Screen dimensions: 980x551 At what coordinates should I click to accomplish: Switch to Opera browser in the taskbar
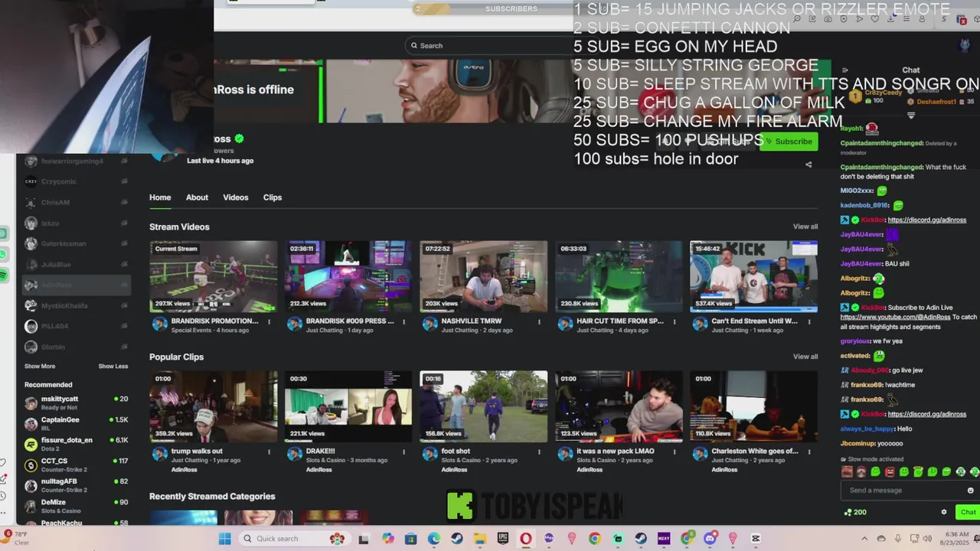click(x=526, y=539)
